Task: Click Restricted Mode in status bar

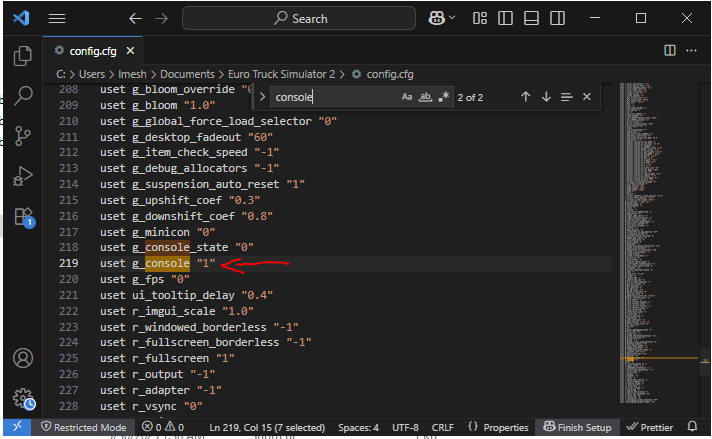Action: 84,427
